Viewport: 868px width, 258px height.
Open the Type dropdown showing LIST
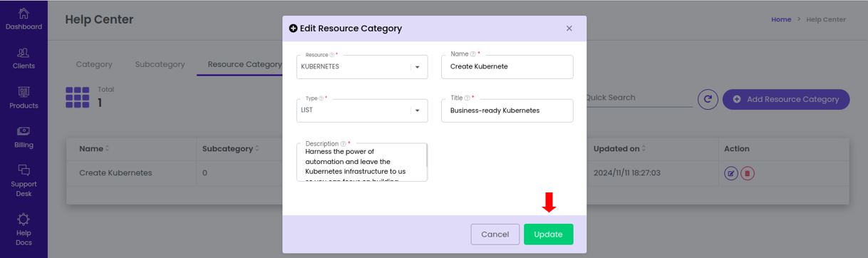[362, 110]
